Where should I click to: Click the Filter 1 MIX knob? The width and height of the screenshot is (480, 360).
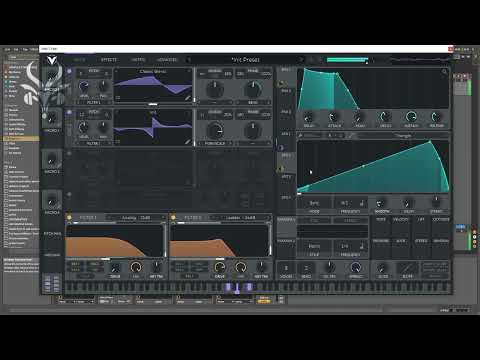point(136,267)
